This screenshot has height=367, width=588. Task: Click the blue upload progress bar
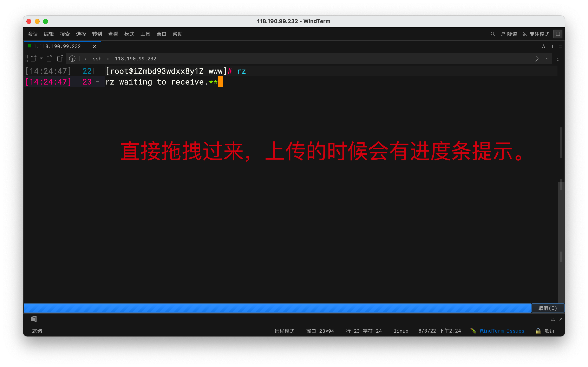(277, 308)
